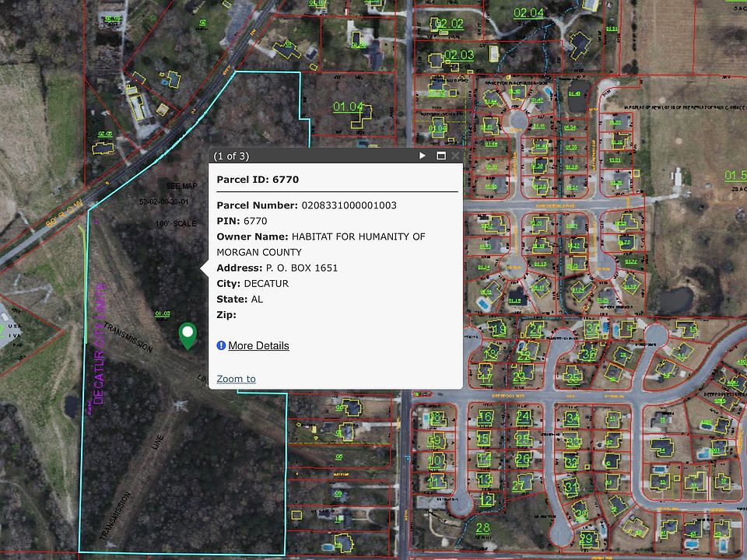Select lot 10 on the map
Image resolution: width=747 pixels, height=560 pixels.
click(434, 460)
